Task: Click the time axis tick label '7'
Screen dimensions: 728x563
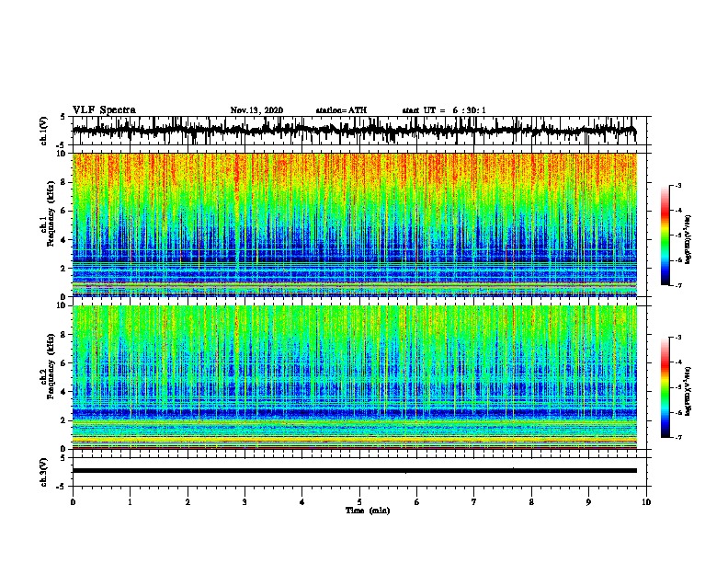Action: point(474,502)
